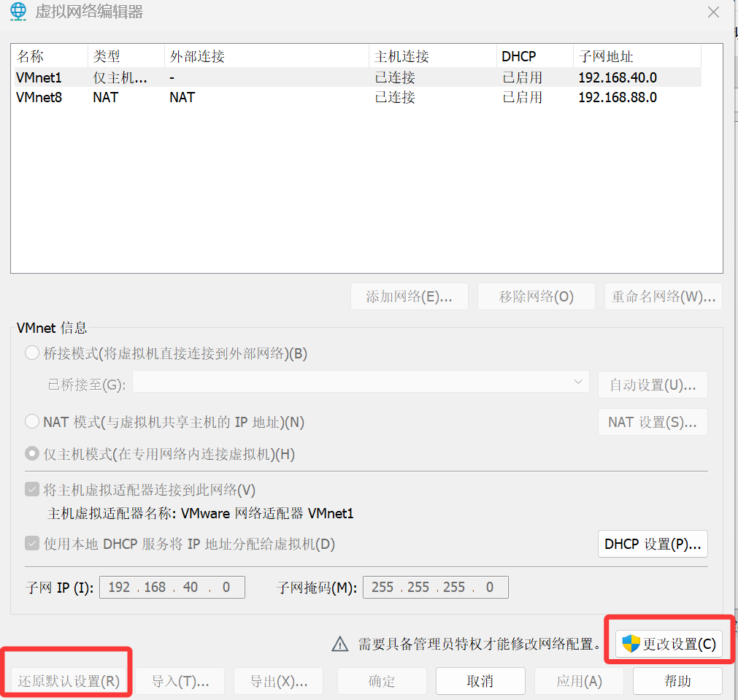Select the VMnet8 row
Image resolution: width=738 pixels, height=700 pixels.
[x=358, y=97]
